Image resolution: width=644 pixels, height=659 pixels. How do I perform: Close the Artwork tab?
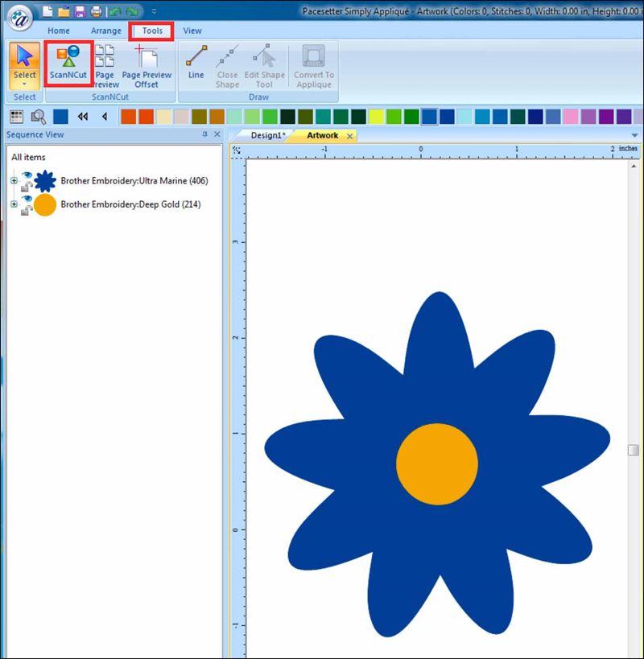click(x=349, y=136)
